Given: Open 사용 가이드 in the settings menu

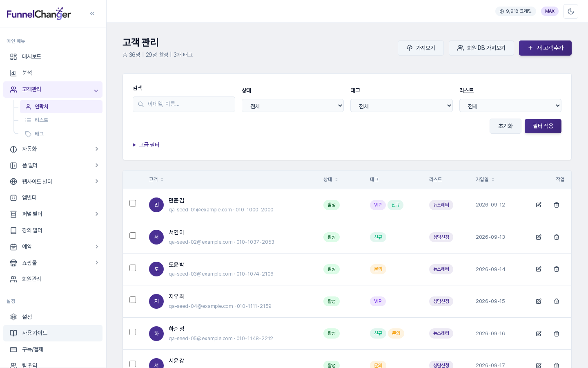Looking at the screenshot, I should [x=53, y=333].
